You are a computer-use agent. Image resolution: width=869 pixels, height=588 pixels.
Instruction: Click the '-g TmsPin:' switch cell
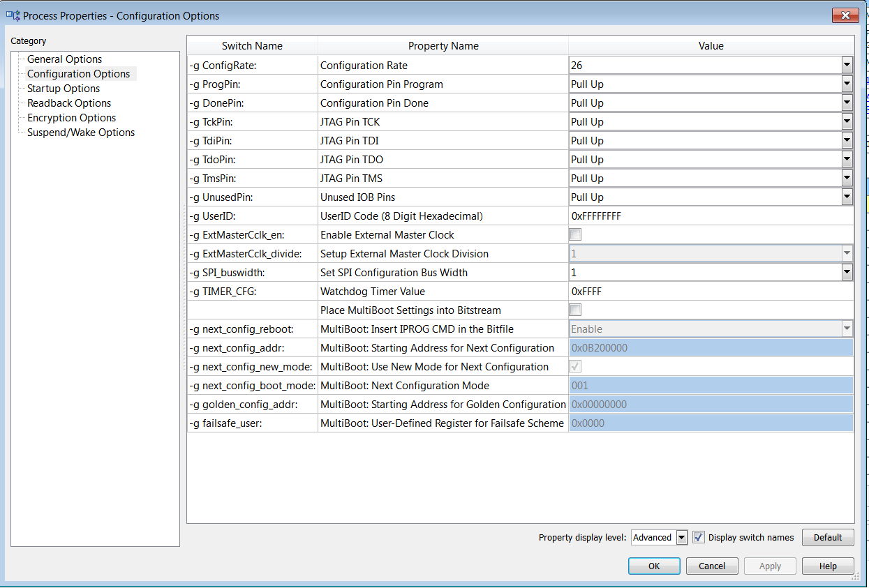[252, 178]
